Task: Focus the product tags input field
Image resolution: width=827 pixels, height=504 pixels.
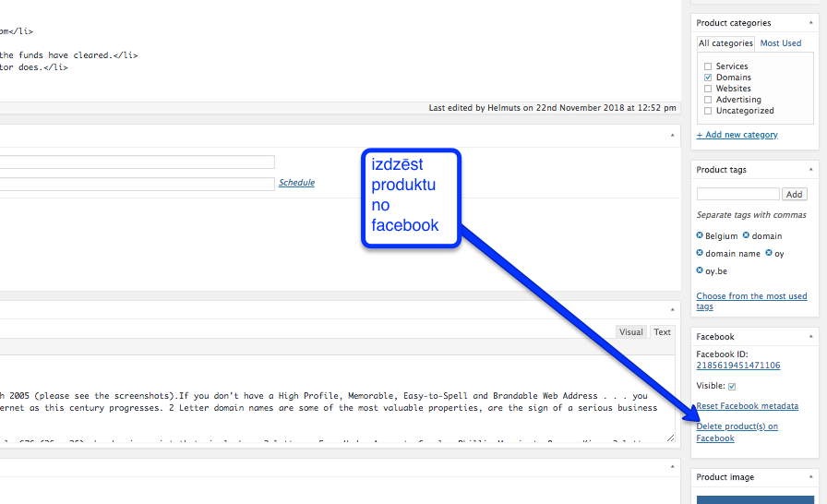Action: tap(737, 194)
